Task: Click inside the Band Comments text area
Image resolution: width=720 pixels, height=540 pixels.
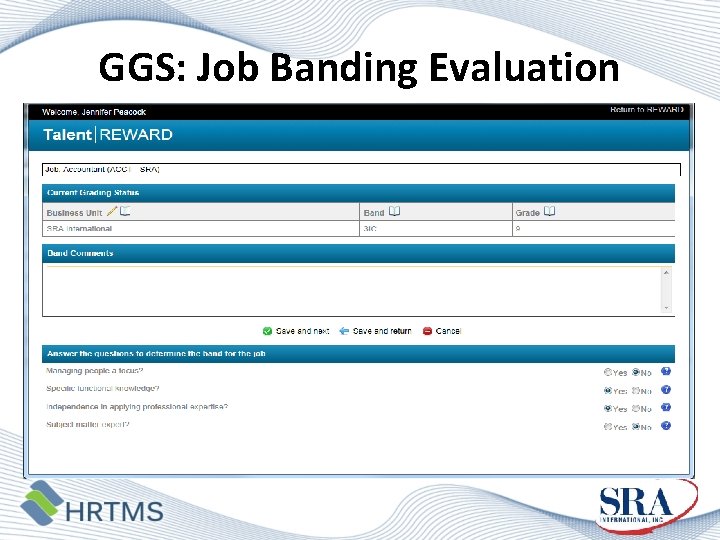Action: [x=352, y=291]
